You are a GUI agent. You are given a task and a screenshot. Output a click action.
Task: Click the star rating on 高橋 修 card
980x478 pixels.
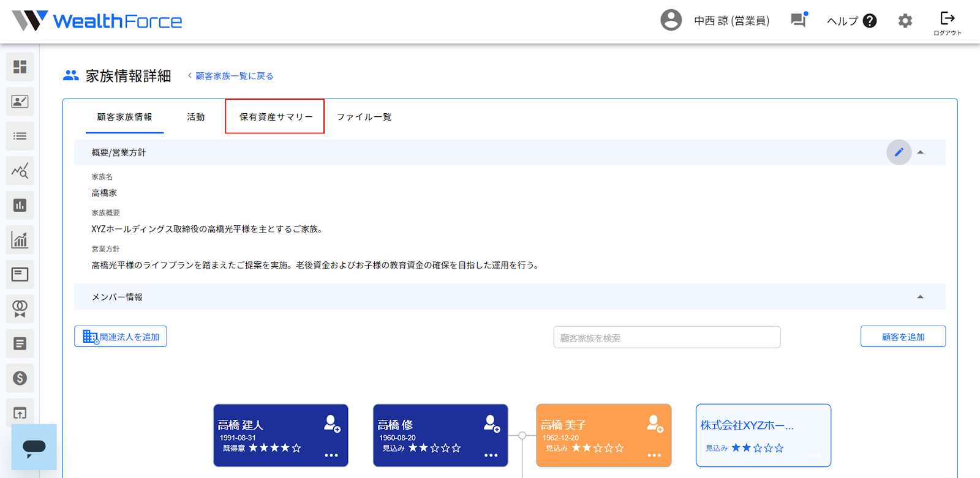[x=435, y=448]
